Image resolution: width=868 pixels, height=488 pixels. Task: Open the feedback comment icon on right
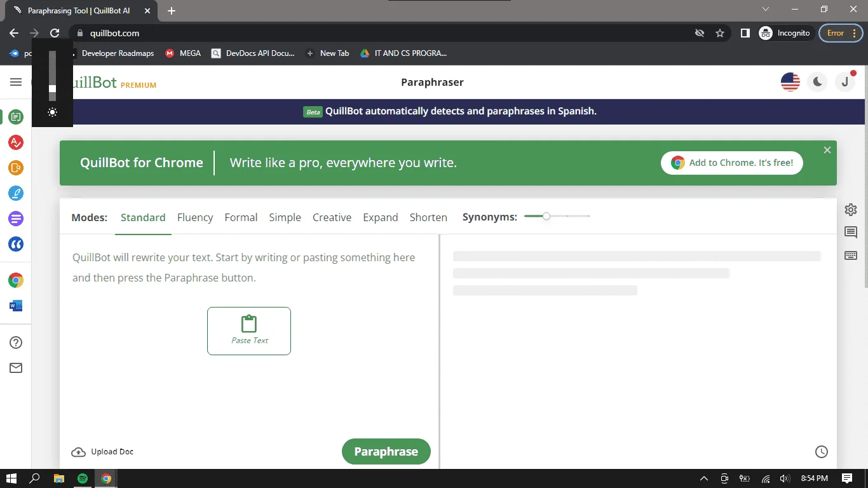tap(851, 233)
